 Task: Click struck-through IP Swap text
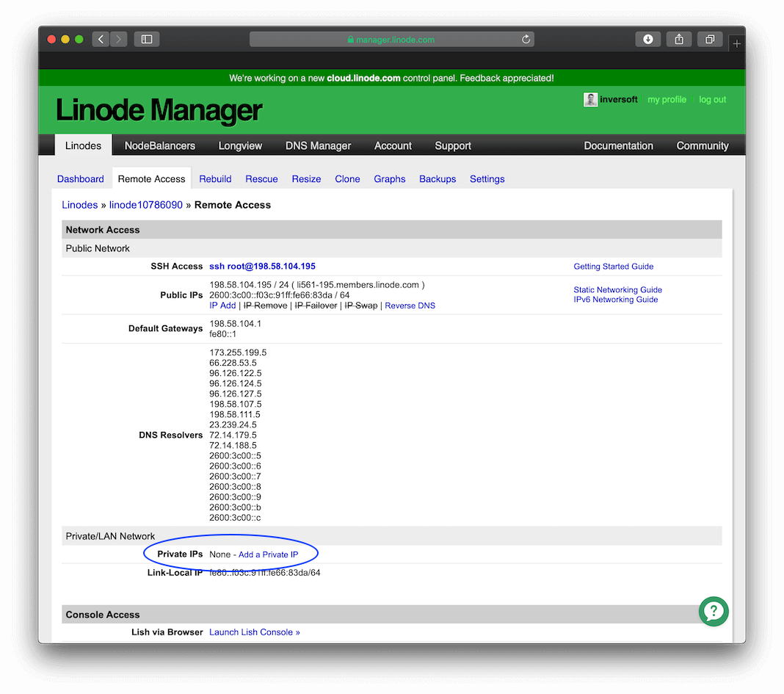[x=361, y=306]
